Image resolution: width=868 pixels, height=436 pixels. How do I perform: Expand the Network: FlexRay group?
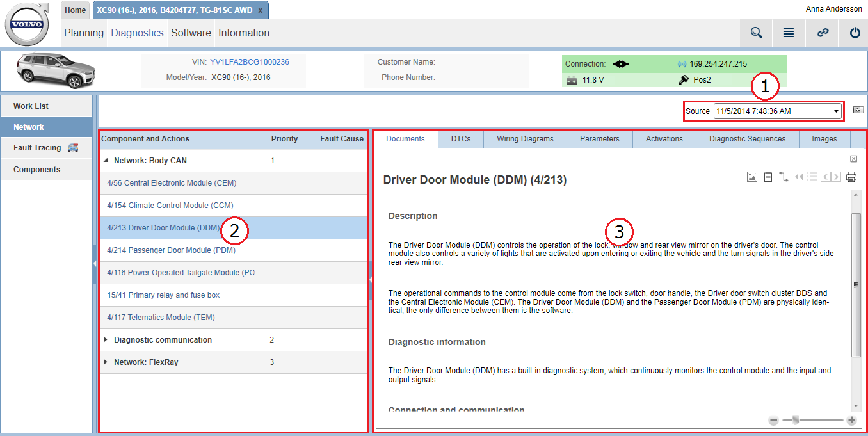(106, 362)
